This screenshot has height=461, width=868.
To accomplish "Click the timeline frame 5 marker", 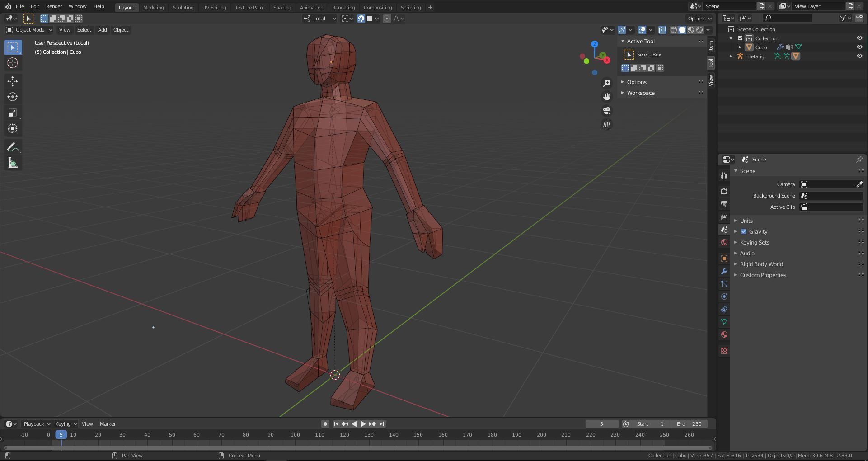I will pos(61,435).
